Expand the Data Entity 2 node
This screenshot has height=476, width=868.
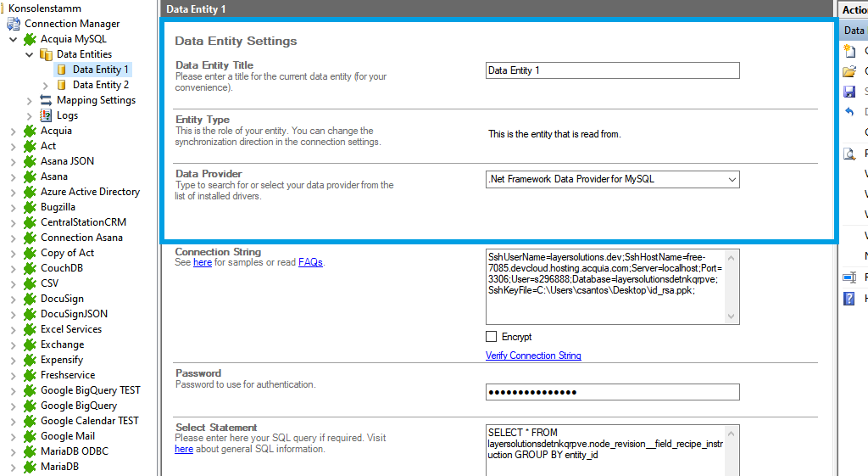coord(46,85)
